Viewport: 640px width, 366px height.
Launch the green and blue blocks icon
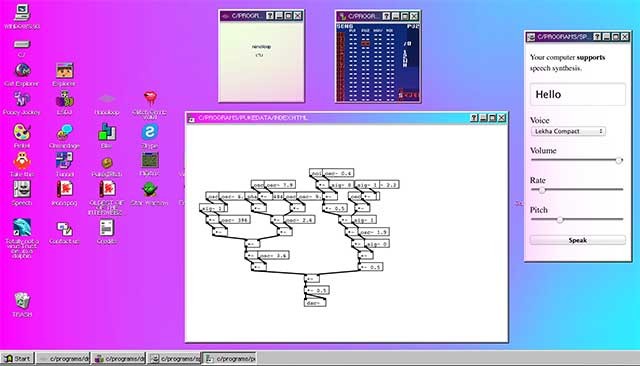click(107, 132)
